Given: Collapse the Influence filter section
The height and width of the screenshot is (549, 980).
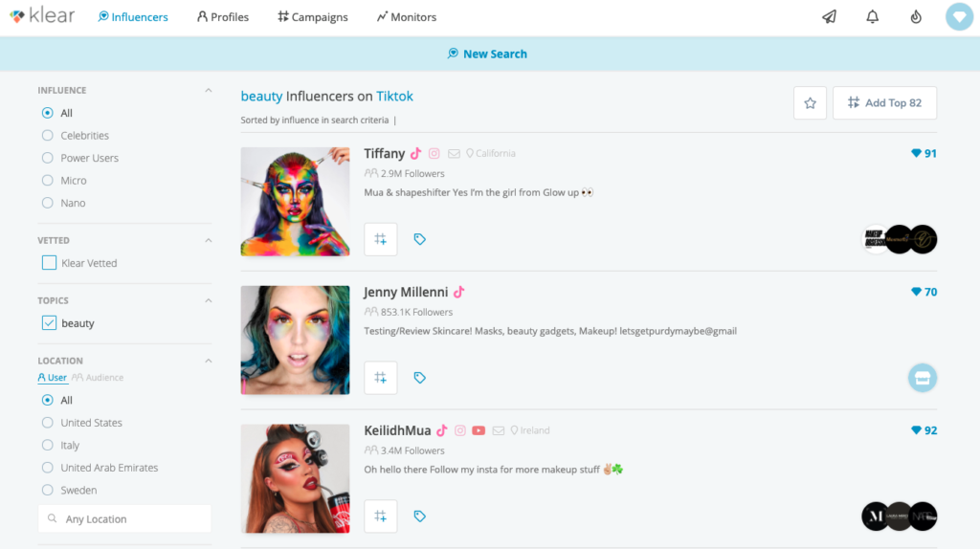Looking at the screenshot, I should pos(208,91).
